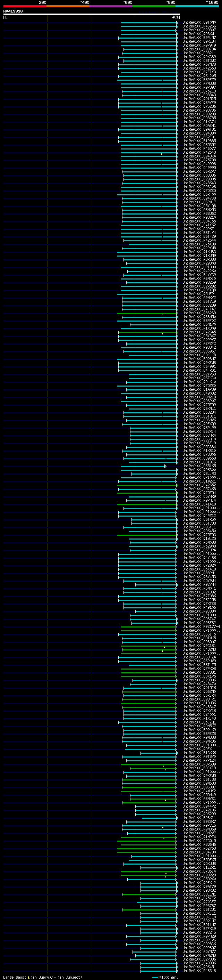Select the UniRef100_C5YJQ8 label
This screenshot has width=222, height=980.
199,206
